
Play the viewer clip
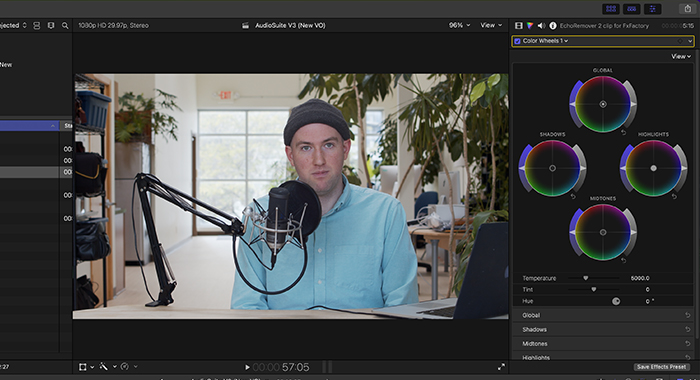coord(247,367)
